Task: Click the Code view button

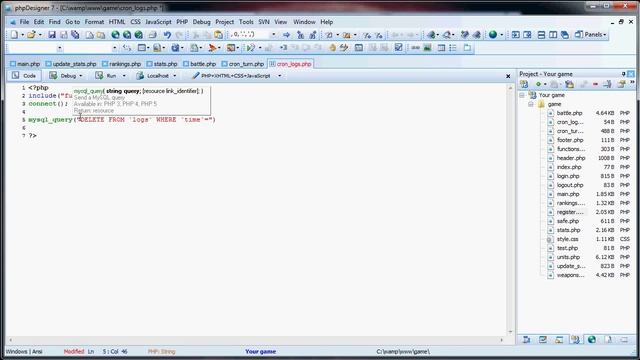Action: [x=24, y=76]
